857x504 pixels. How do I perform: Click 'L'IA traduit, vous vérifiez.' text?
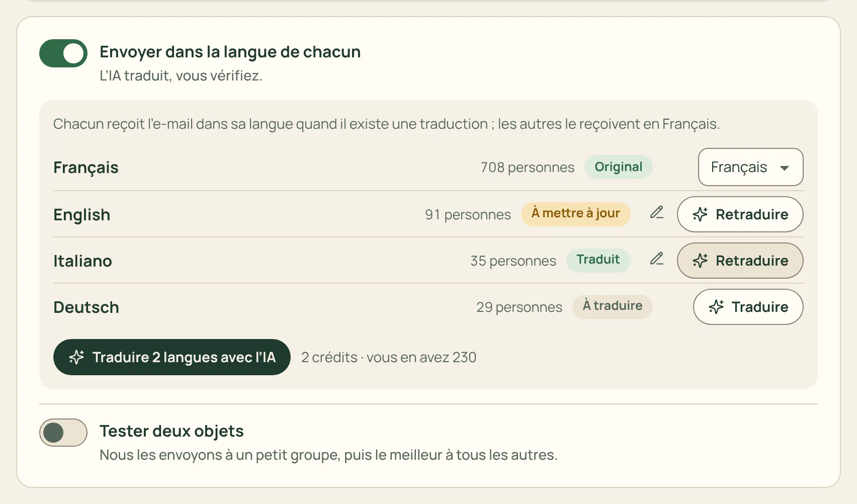point(181,76)
